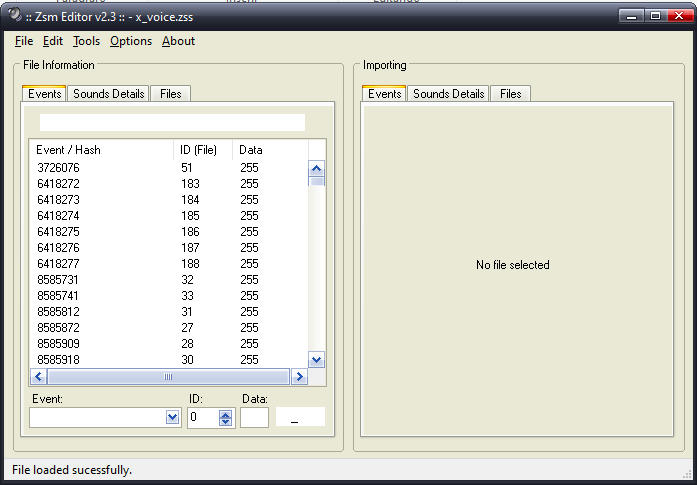Select File Information Events tab
This screenshot has height=485, width=697.
[x=44, y=94]
